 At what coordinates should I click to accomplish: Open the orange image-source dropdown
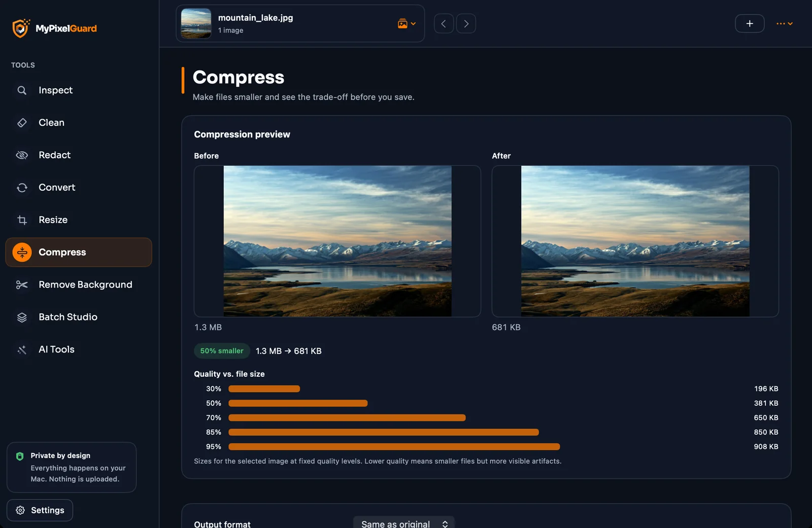[x=407, y=23]
